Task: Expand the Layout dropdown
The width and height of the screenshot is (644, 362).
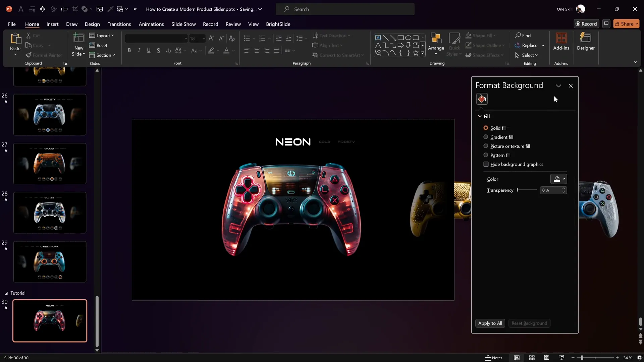Action: click(x=102, y=36)
